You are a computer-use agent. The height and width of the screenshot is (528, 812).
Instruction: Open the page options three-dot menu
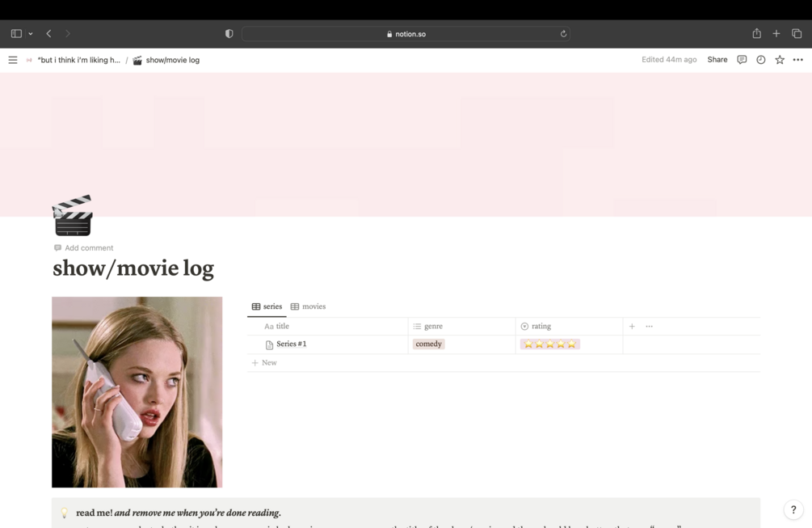coord(798,60)
